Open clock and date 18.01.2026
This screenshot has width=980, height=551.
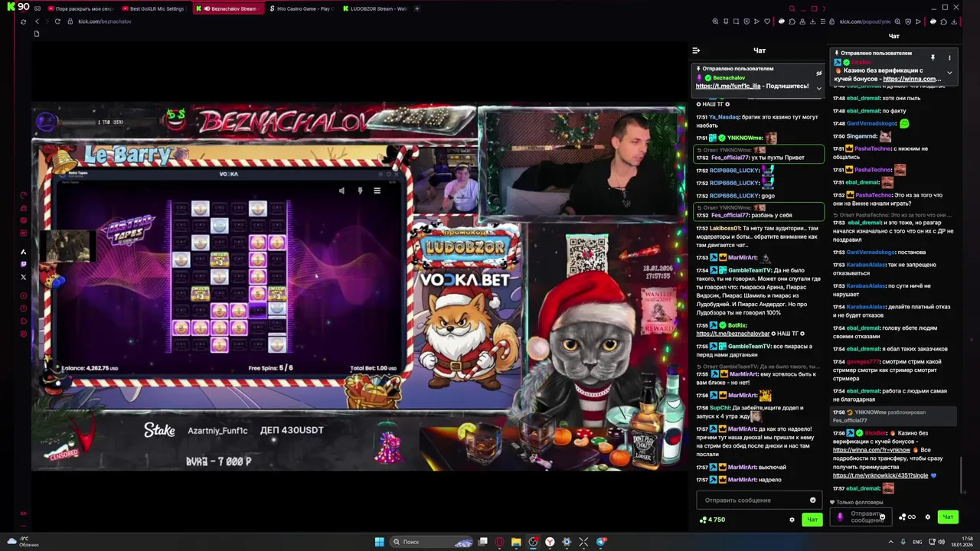(x=962, y=542)
